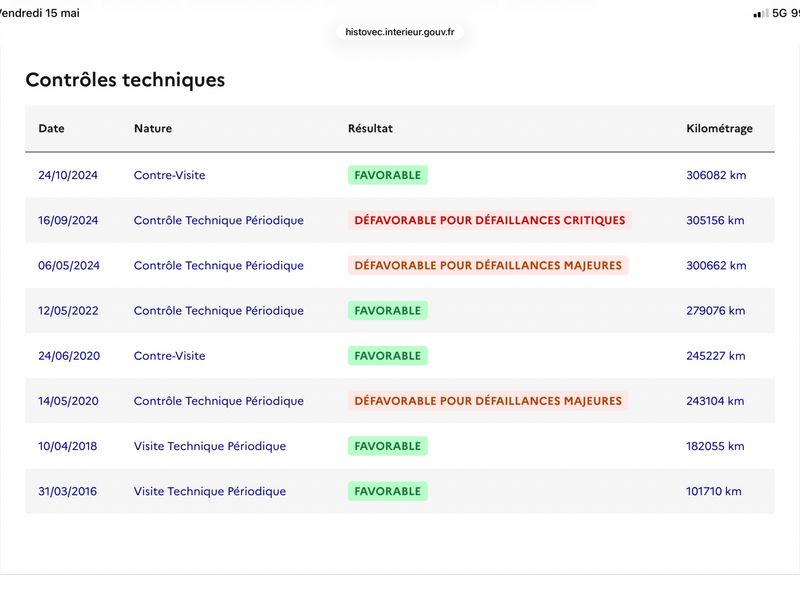This screenshot has width=800, height=600.
Task: Select the Date column header
Action: 52,129
